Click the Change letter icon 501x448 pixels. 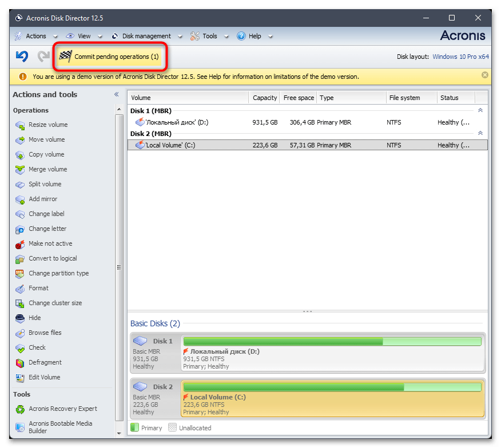click(x=19, y=229)
